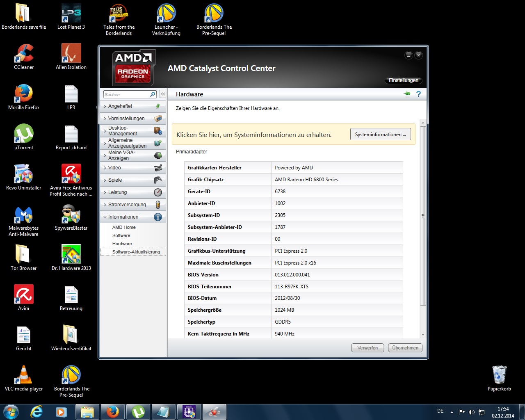Select the Tor Browser folder icon
This screenshot has height=420, width=525.
click(24, 258)
